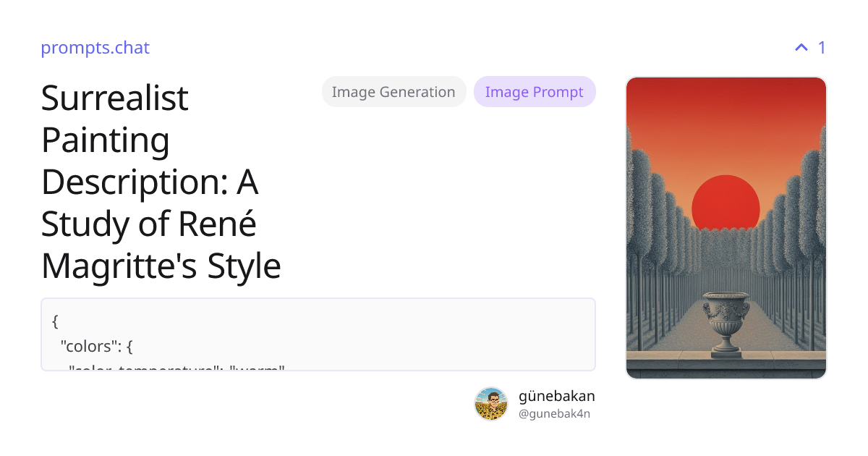Select the Image Generation category tag
The height and width of the screenshot is (456, 868).
(393, 92)
